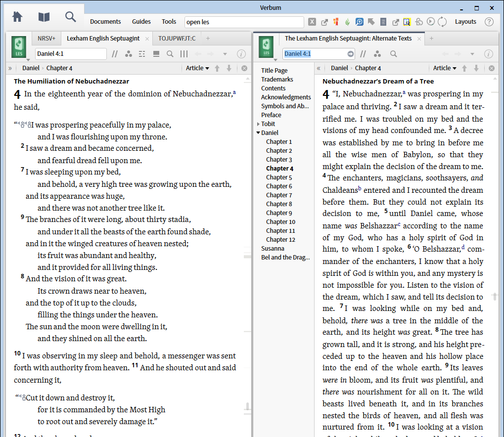
Task: Collapse the Daniel tree node
Action: [258, 132]
